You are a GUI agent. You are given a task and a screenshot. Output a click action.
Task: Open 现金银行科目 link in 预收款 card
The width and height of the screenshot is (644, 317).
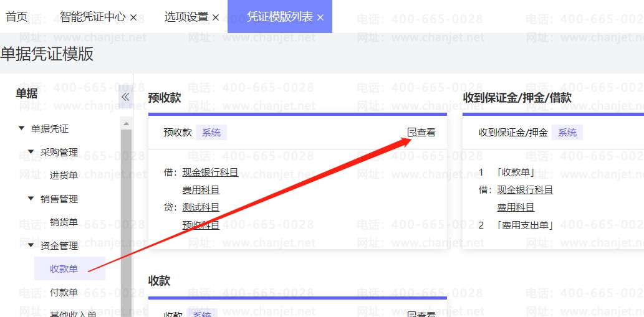(x=210, y=173)
